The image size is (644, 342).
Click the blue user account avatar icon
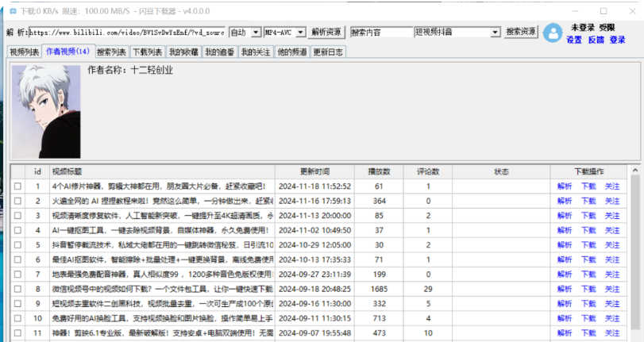(x=553, y=33)
